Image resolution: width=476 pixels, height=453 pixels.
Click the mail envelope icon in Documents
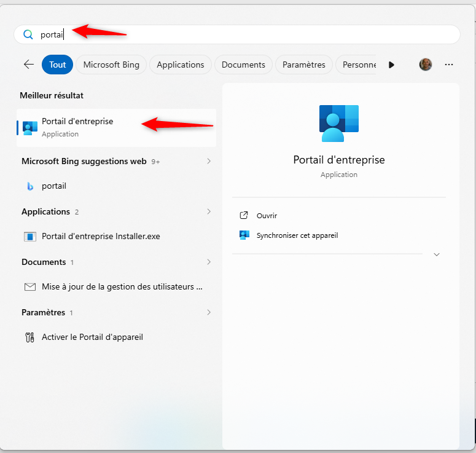click(x=29, y=287)
